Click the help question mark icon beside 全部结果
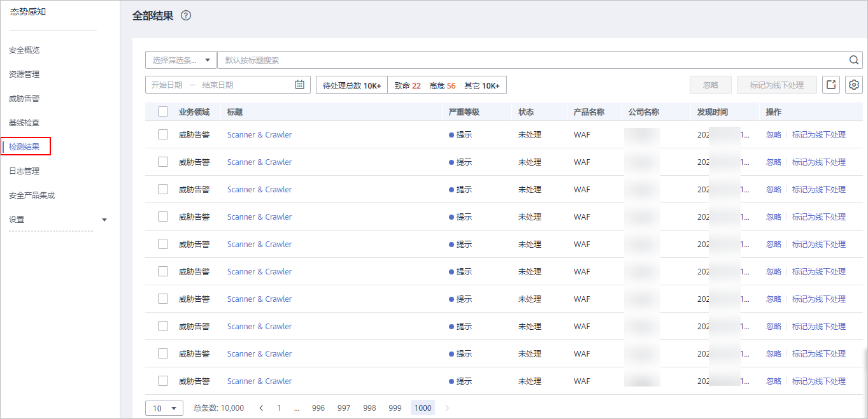 click(x=186, y=16)
